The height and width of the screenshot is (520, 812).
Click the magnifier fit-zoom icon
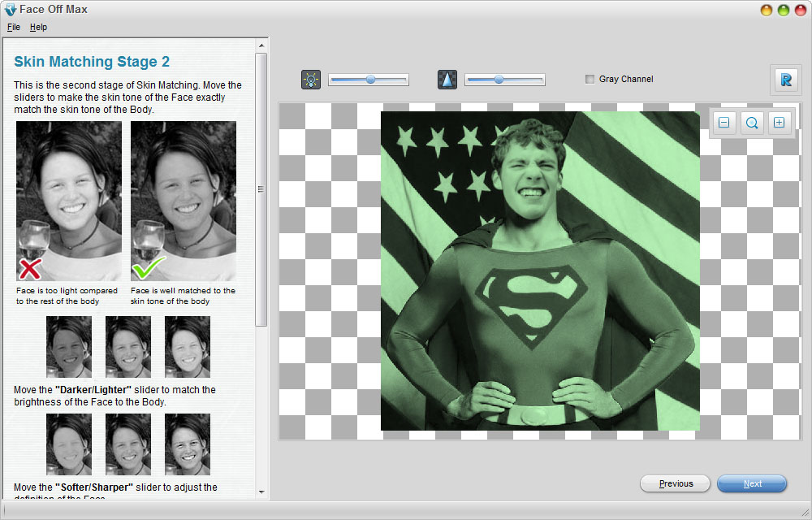click(751, 123)
